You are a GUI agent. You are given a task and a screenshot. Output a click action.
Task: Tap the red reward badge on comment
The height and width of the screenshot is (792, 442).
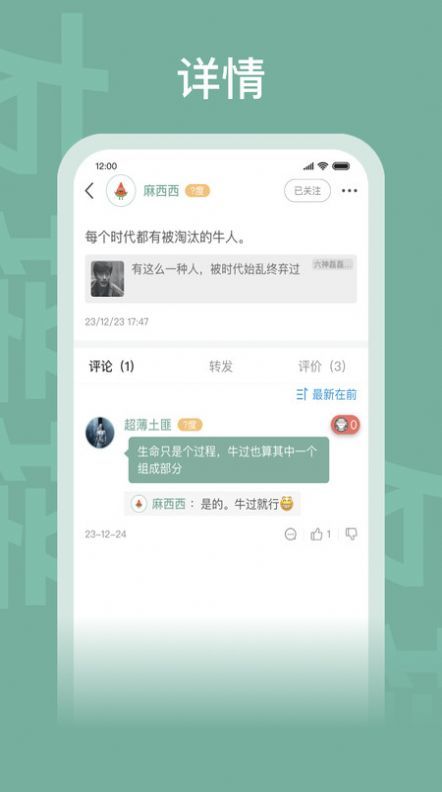(x=346, y=425)
